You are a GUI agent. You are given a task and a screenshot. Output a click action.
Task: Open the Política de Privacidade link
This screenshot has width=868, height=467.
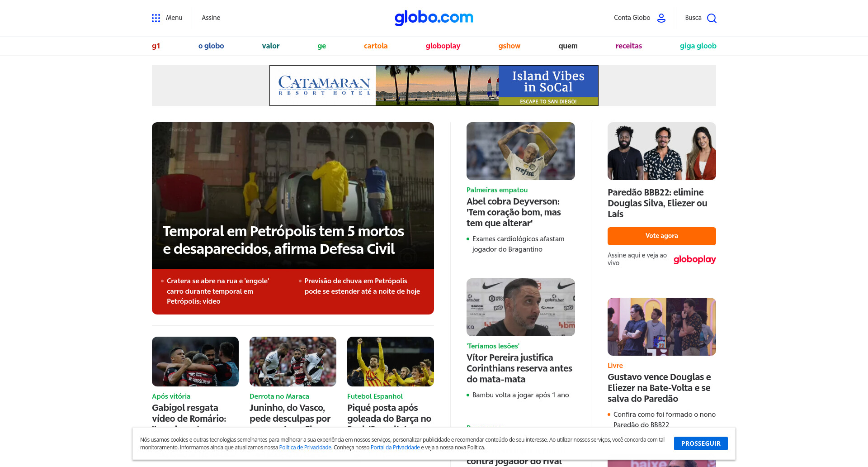coord(305,448)
